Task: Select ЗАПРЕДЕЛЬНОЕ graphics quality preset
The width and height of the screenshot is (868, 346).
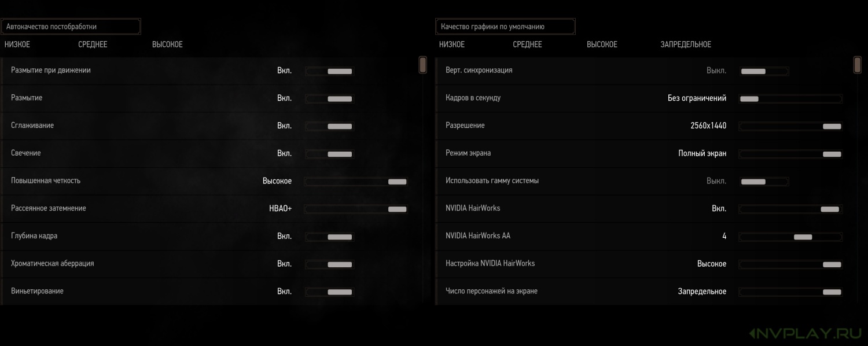Action: (x=686, y=45)
